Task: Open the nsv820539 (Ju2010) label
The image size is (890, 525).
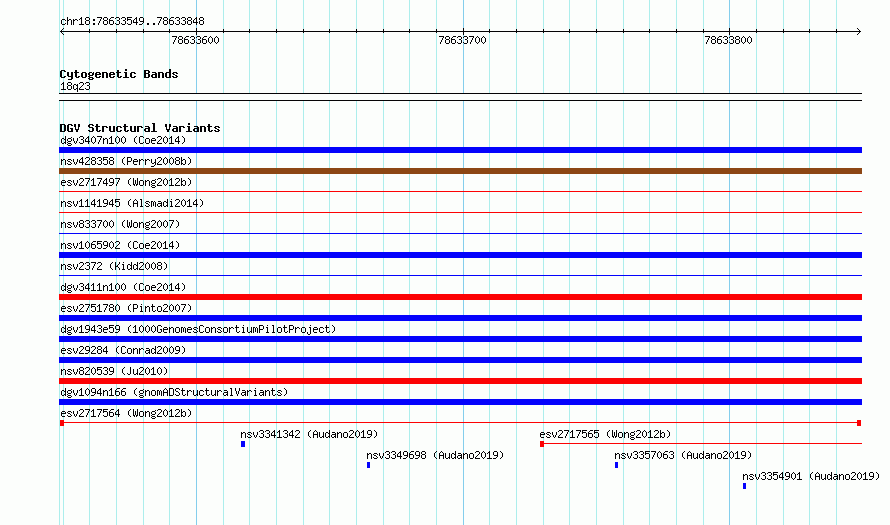Action: tap(114, 371)
